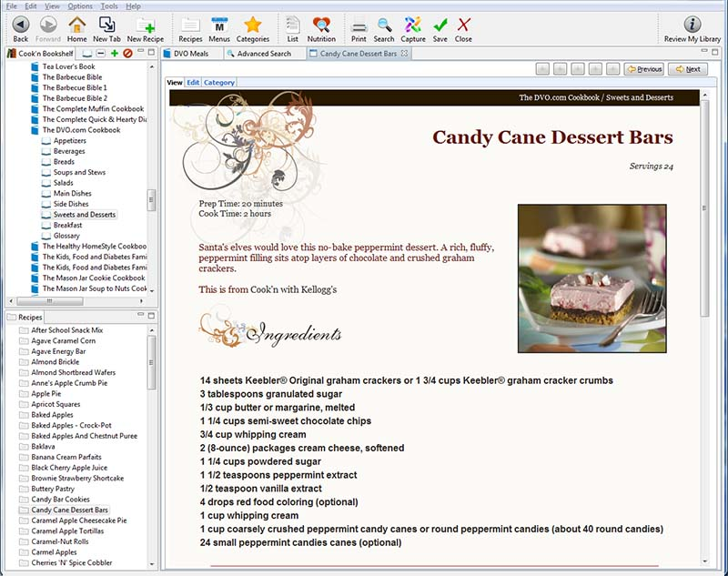This screenshot has height=576, width=728.
Task: Open a New Tab from the toolbar
Action: (x=106, y=26)
